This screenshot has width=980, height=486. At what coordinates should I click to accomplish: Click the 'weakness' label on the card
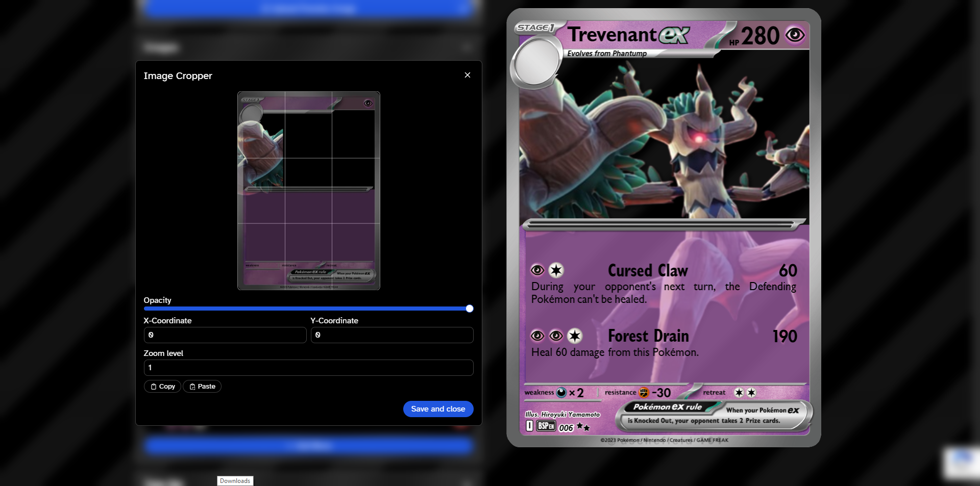[539, 392]
